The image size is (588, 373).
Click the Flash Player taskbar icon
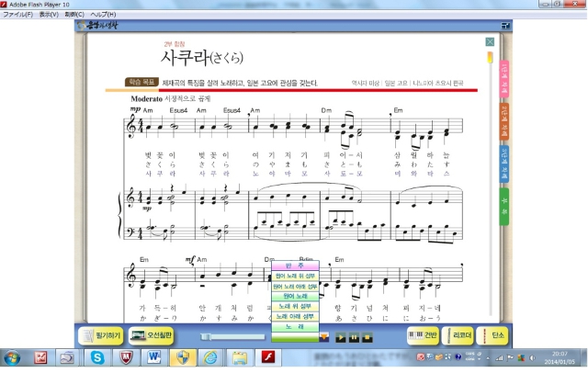tap(267, 357)
